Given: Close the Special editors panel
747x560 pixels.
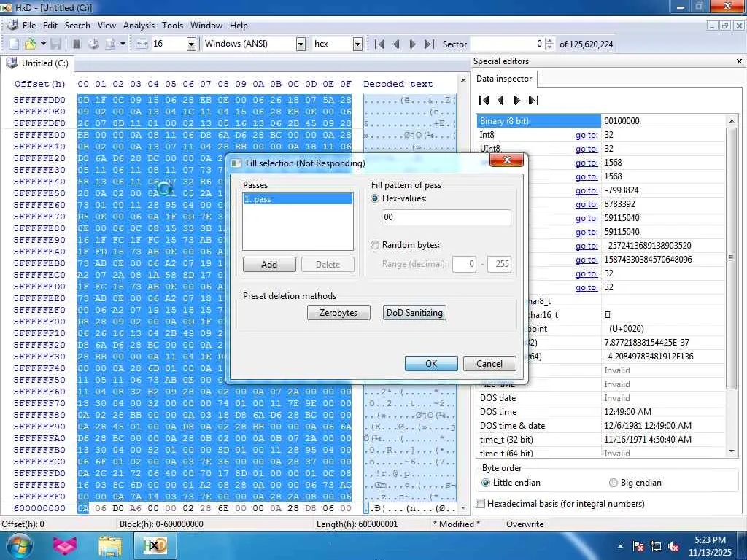Looking at the screenshot, I should point(739,61).
